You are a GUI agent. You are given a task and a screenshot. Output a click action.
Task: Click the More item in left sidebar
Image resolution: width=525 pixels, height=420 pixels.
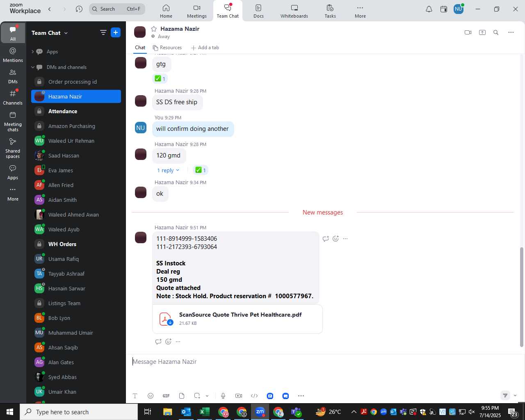(x=13, y=194)
